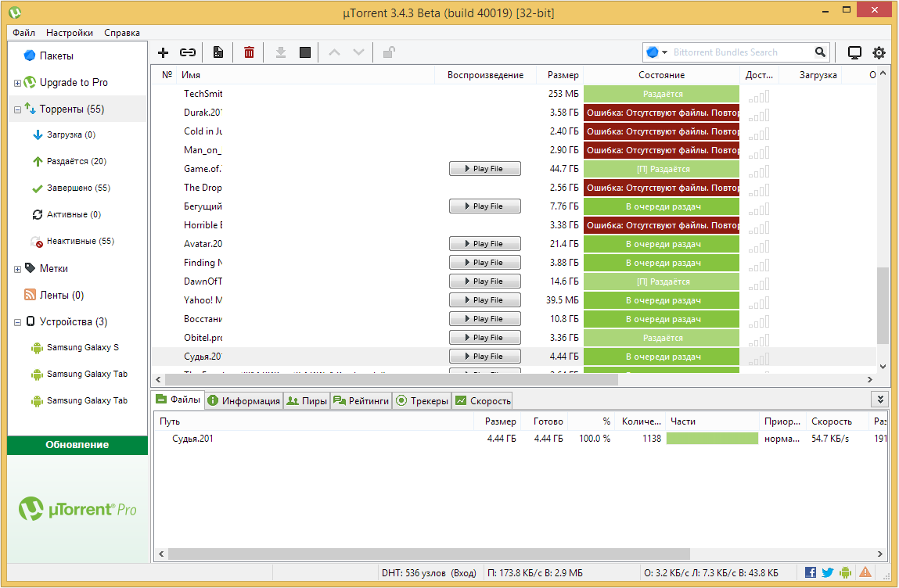Click the Bittorrent Bundles Search field
This screenshot has width=899, height=588.
pos(743,52)
